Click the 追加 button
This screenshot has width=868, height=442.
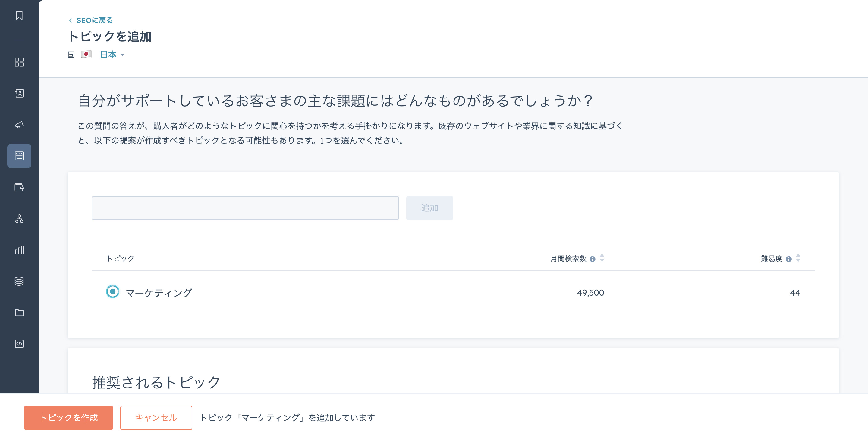(x=429, y=208)
